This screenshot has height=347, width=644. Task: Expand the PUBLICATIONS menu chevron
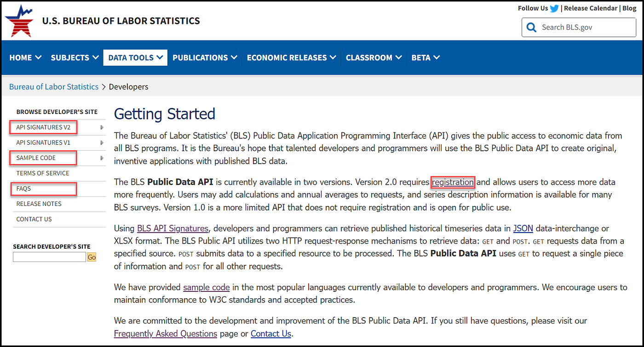click(x=234, y=57)
